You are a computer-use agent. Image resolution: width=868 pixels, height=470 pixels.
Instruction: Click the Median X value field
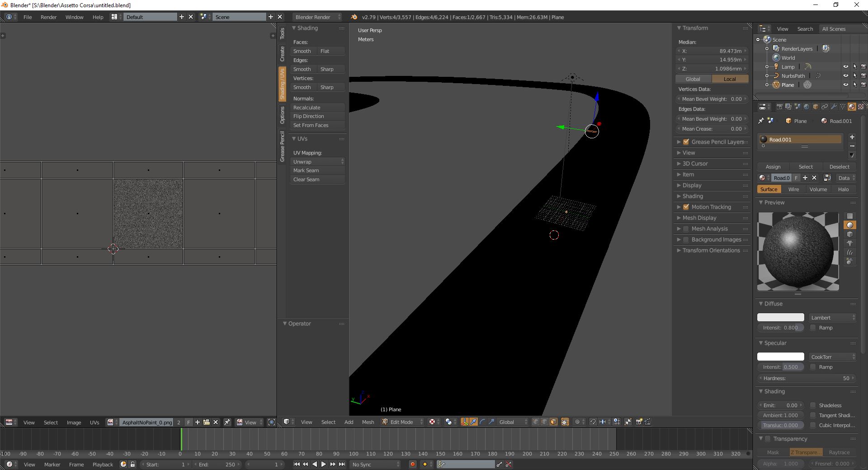pos(712,51)
